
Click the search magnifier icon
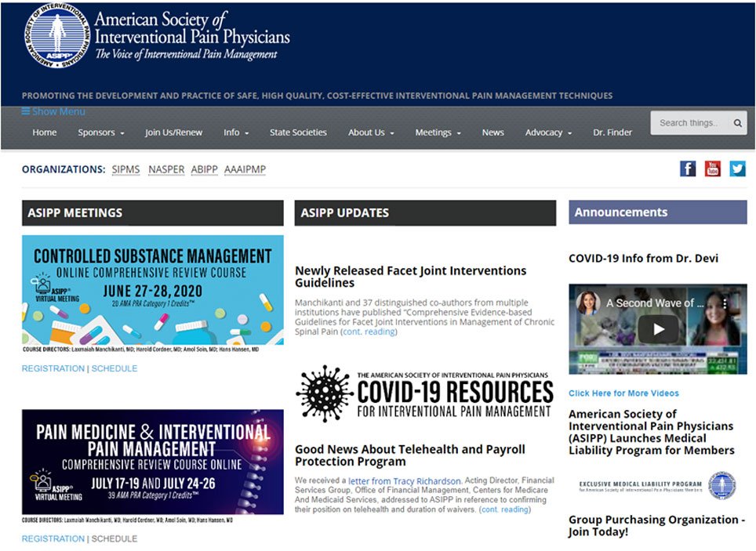click(x=738, y=123)
